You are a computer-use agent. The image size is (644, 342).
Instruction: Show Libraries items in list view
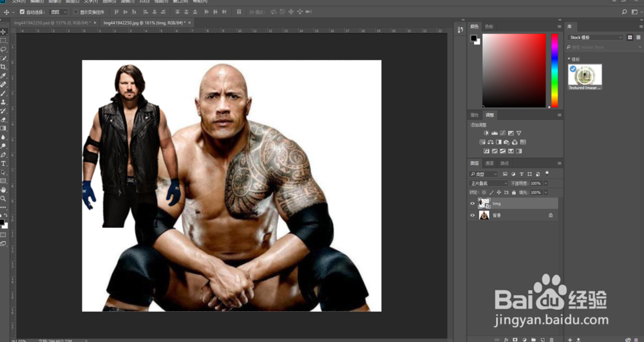pos(638,37)
